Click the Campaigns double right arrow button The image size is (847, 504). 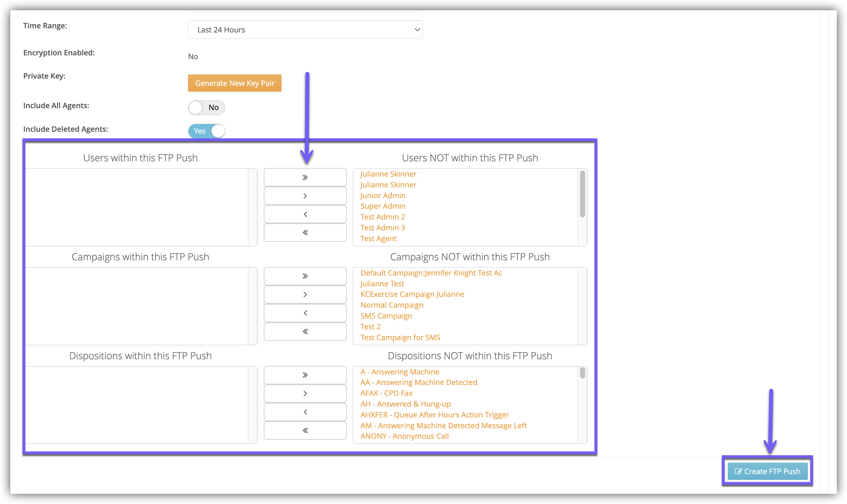(305, 276)
